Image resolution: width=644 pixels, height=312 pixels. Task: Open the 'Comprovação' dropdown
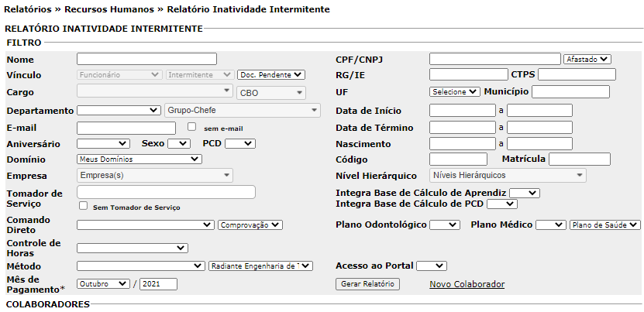point(250,225)
